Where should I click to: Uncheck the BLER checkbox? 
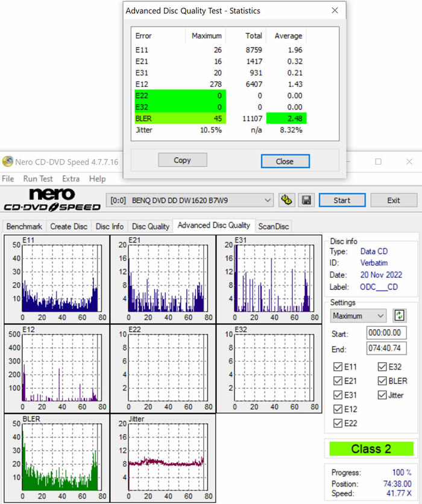(x=382, y=381)
